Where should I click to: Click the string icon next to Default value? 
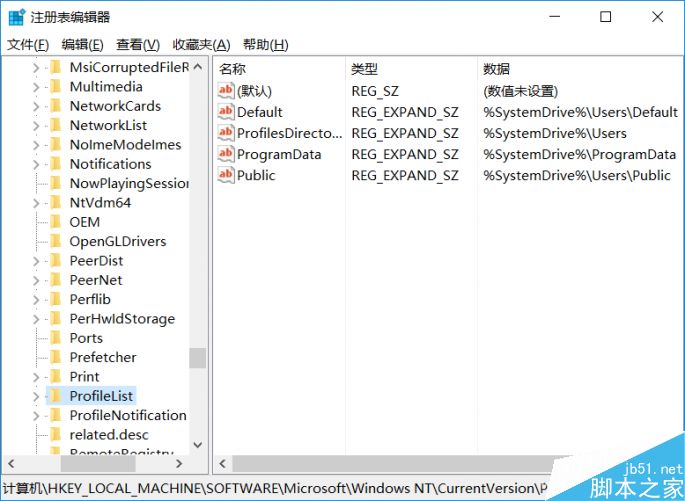225,112
